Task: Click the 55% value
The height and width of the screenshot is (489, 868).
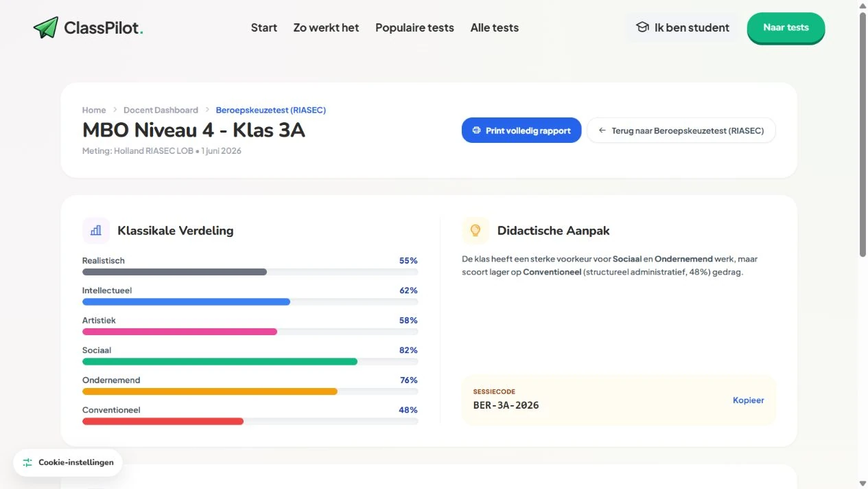Action: [408, 260]
